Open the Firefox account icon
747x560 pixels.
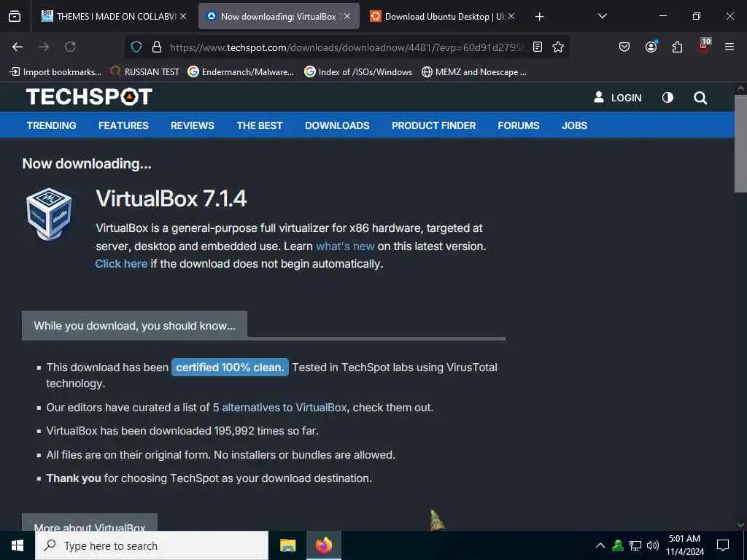651,47
